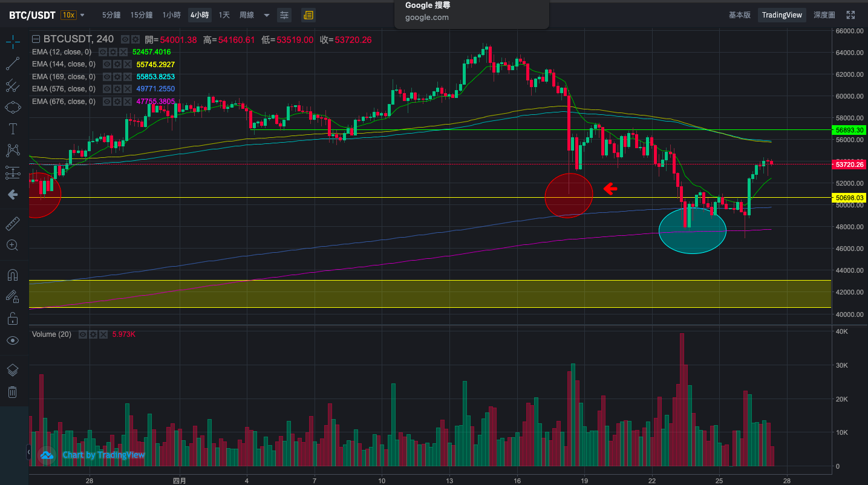Switch to the 5分鐘 timeframe
Viewport: 868px width, 485px height.
pyautogui.click(x=111, y=15)
